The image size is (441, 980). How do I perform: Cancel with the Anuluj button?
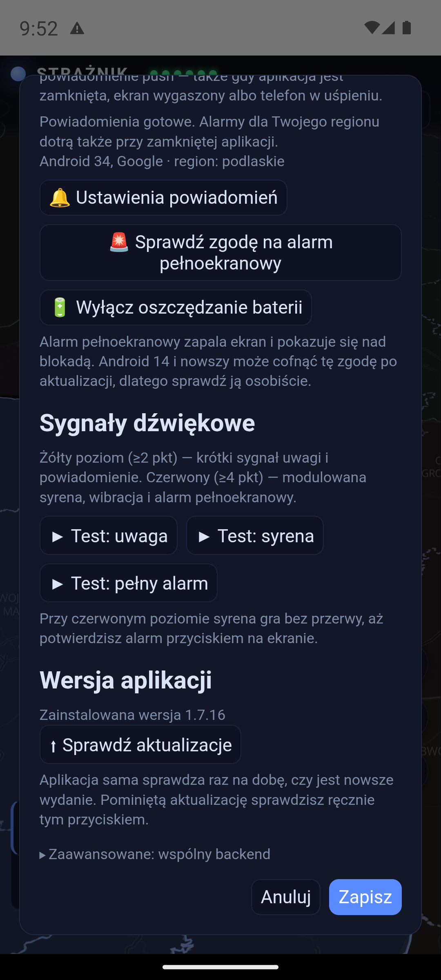pyautogui.click(x=286, y=897)
